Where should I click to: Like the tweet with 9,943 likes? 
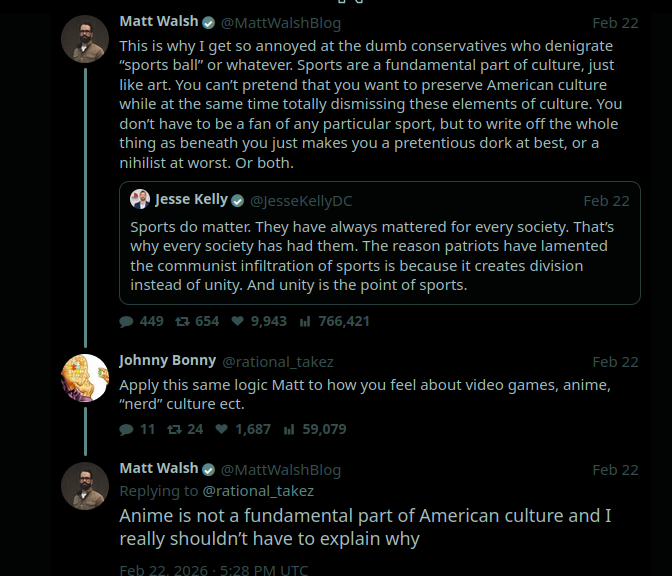238,321
